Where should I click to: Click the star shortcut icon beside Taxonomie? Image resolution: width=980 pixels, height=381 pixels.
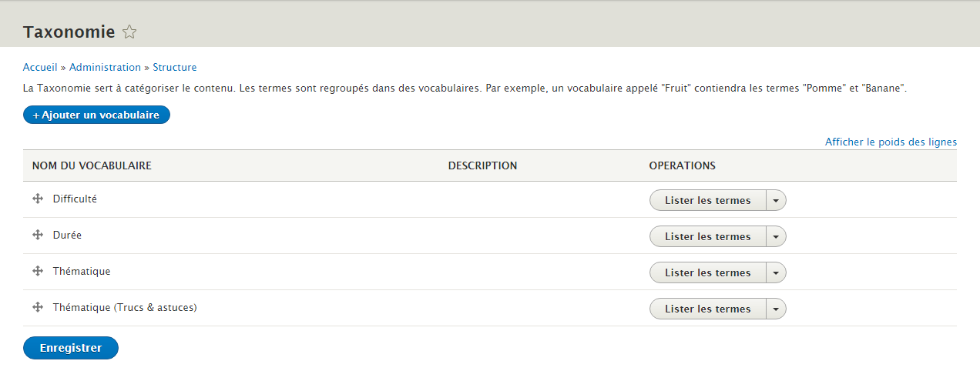click(129, 32)
